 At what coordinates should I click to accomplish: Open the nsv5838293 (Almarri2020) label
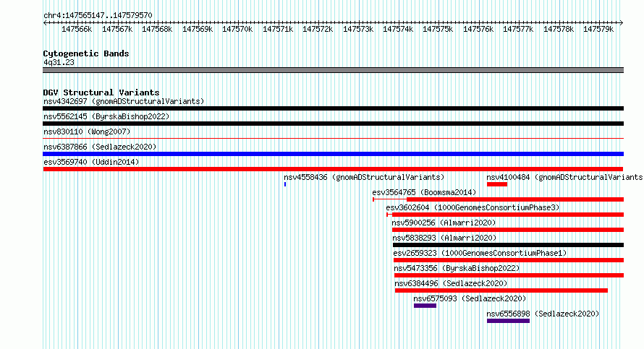click(x=444, y=238)
